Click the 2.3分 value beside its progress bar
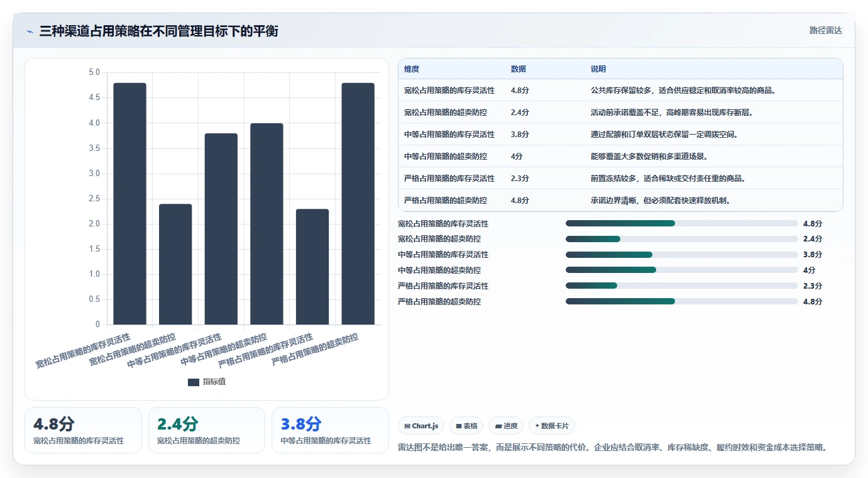Viewport: 868px width, 478px height. [x=813, y=286]
